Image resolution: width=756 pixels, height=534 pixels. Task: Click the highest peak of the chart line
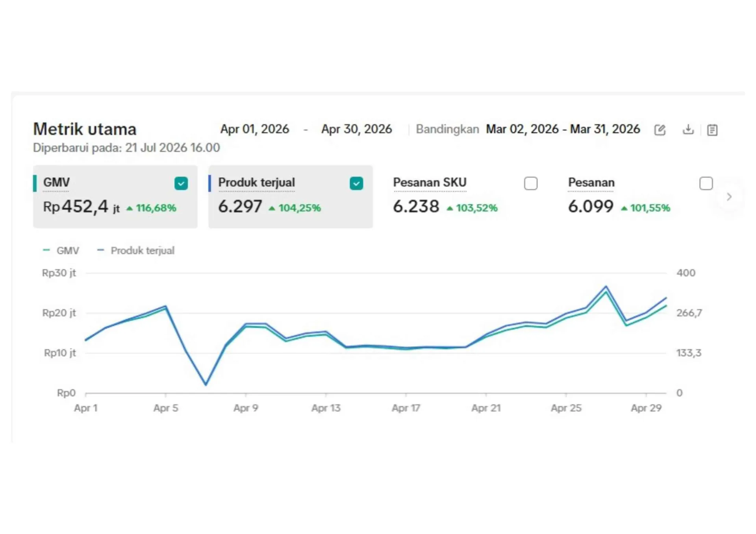[606, 287]
